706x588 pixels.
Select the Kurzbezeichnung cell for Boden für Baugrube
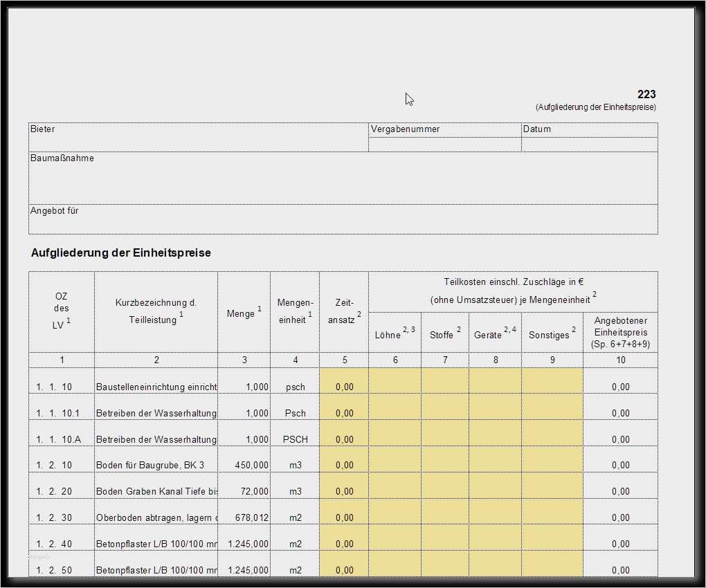(x=156, y=465)
